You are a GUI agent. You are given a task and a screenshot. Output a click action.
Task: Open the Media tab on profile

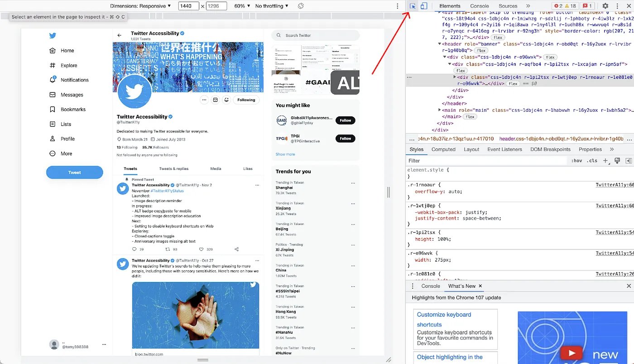(x=216, y=169)
